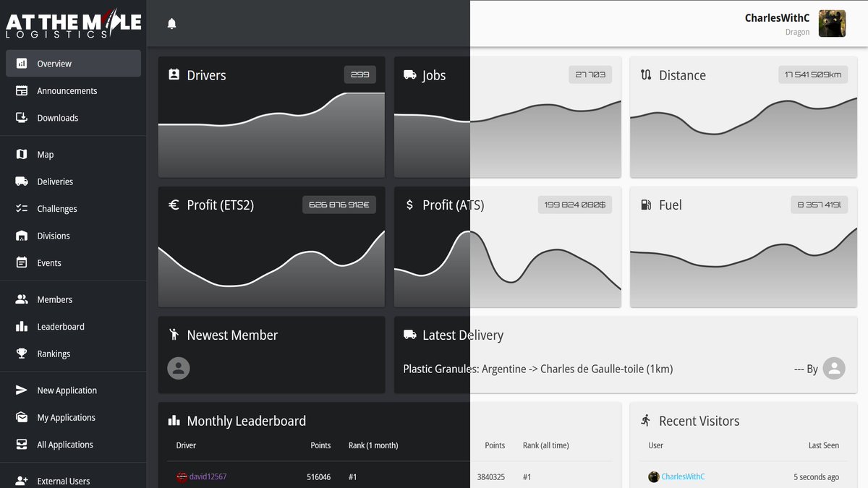Click the Map icon in sidebar

tap(22, 155)
